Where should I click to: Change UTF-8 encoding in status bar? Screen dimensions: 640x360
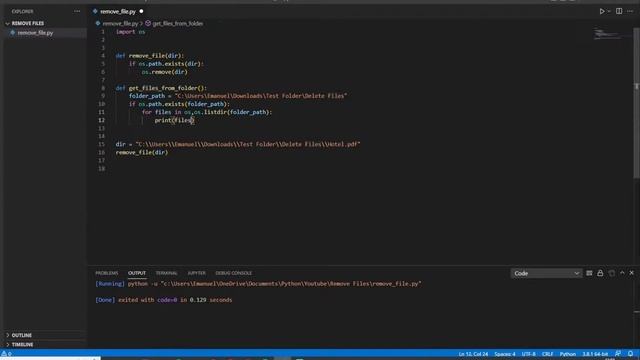(529, 354)
